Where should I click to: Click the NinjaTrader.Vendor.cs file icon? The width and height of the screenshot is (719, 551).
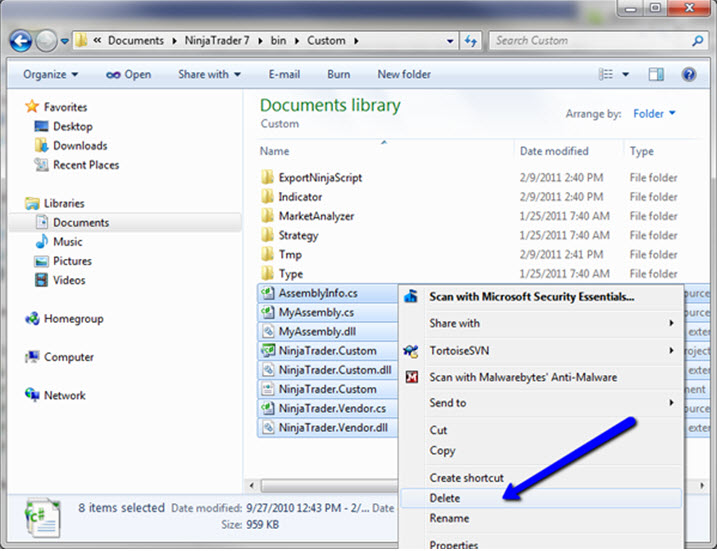(x=267, y=408)
